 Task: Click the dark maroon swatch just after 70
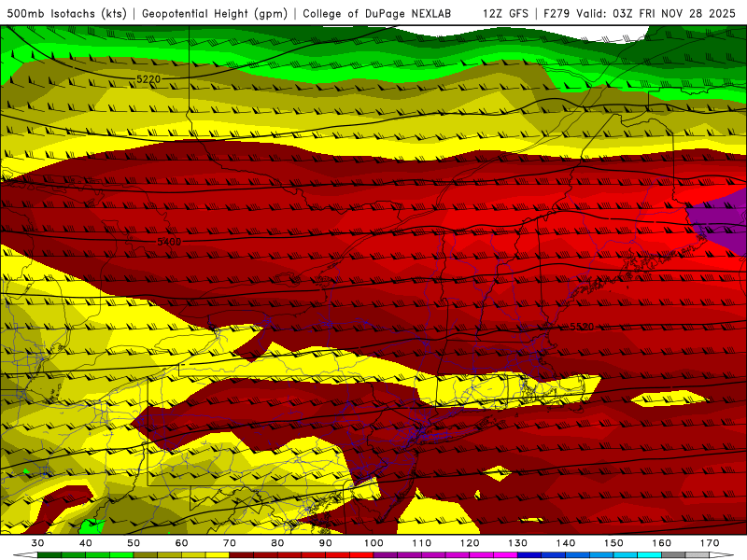[x=242, y=555]
